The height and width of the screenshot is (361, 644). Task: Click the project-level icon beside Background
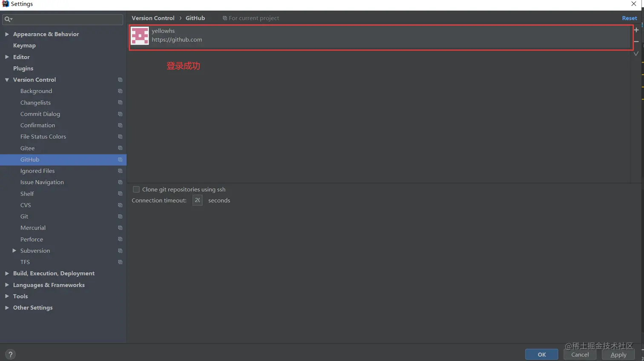[120, 91]
